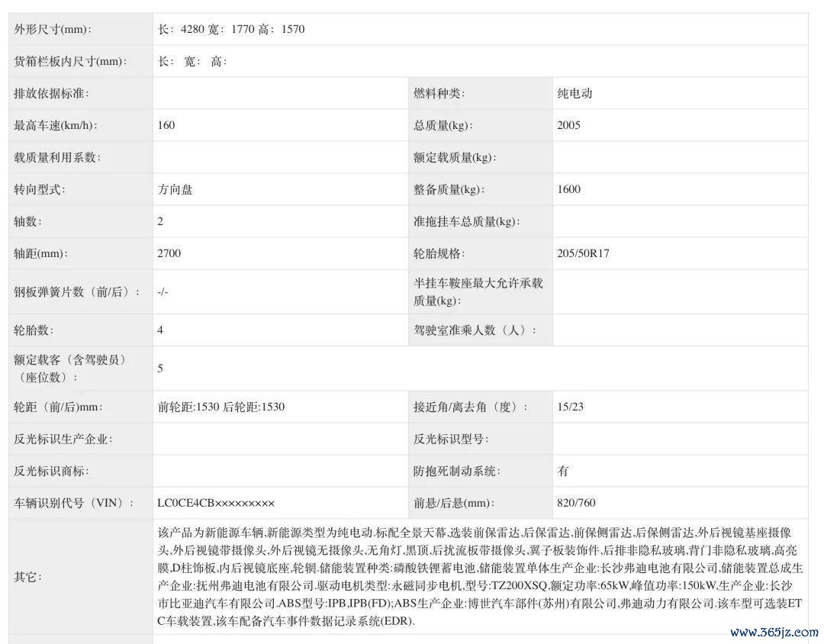Select the VIN code LC0CE4CB×××××××××
Screen dimensions: 824x644
216,503
